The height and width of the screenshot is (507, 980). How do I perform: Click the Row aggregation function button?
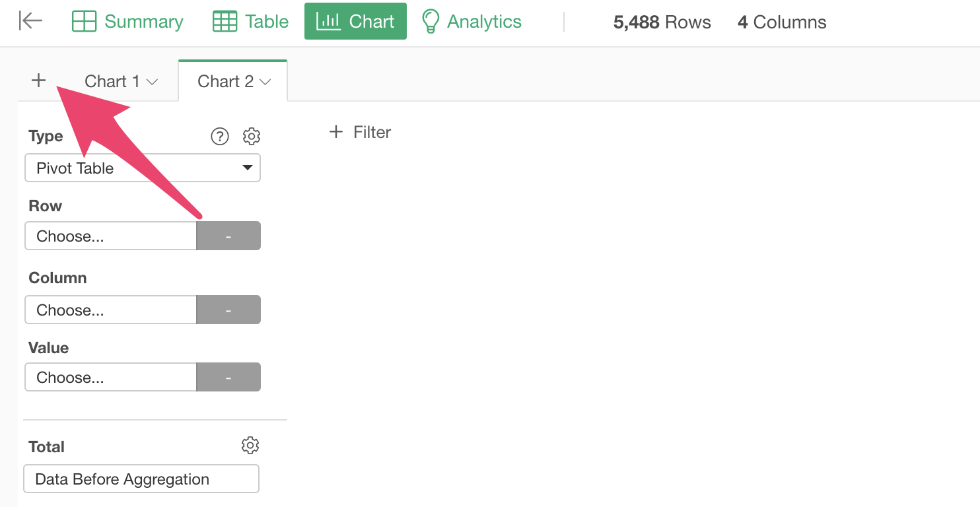(x=228, y=236)
